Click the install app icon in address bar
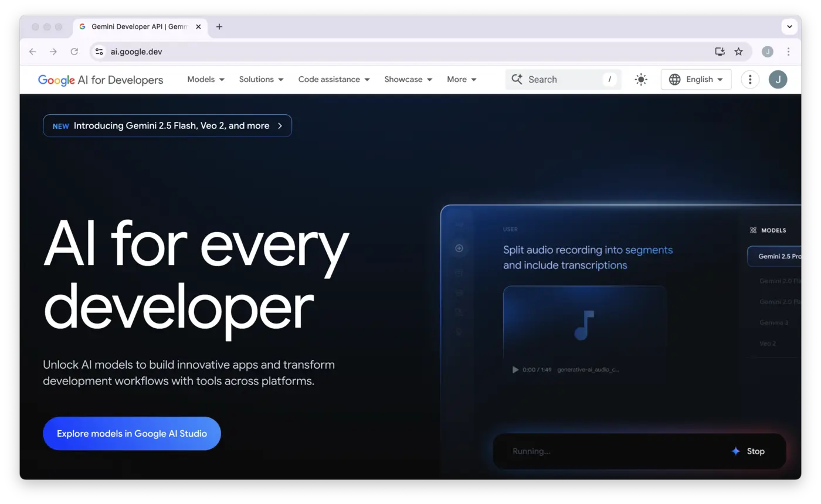 tap(720, 52)
